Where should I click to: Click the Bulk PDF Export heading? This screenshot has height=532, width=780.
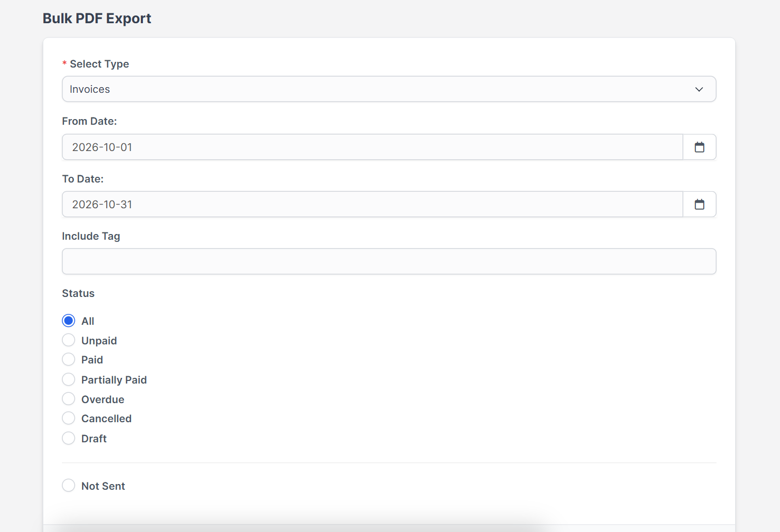click(x=97, y=19)
